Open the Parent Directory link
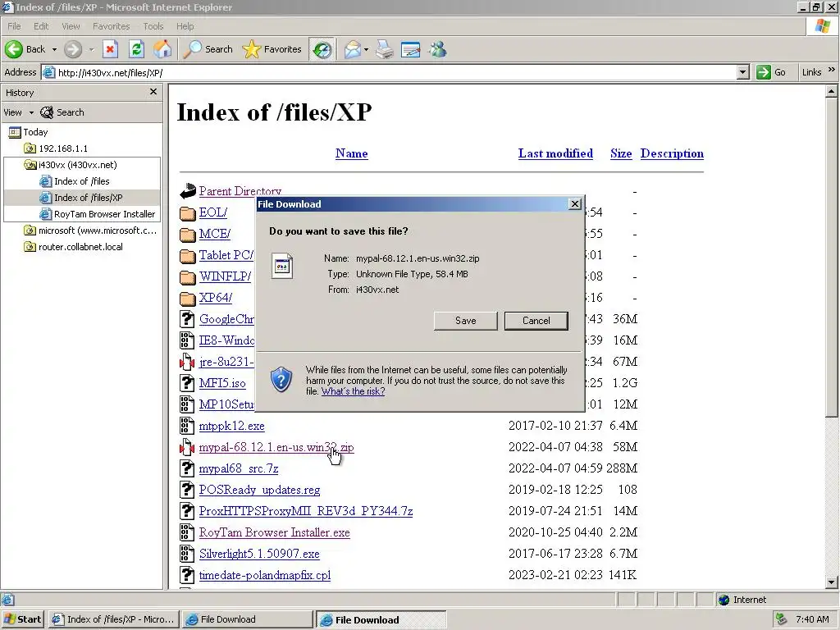The height and width of the screenshot is (630, 840). 240,191
